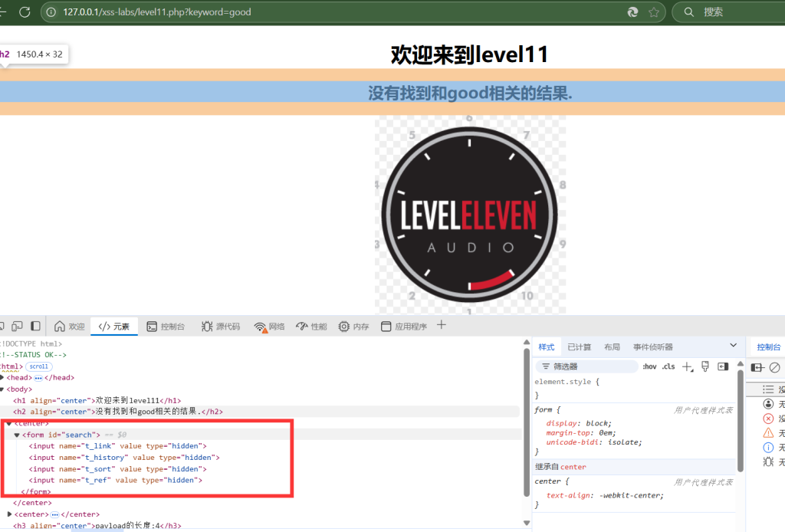Click the wifi warning icon on Network tab
Image resolution: width=785 pixels, height=532 pixels.
pos(261,327)
